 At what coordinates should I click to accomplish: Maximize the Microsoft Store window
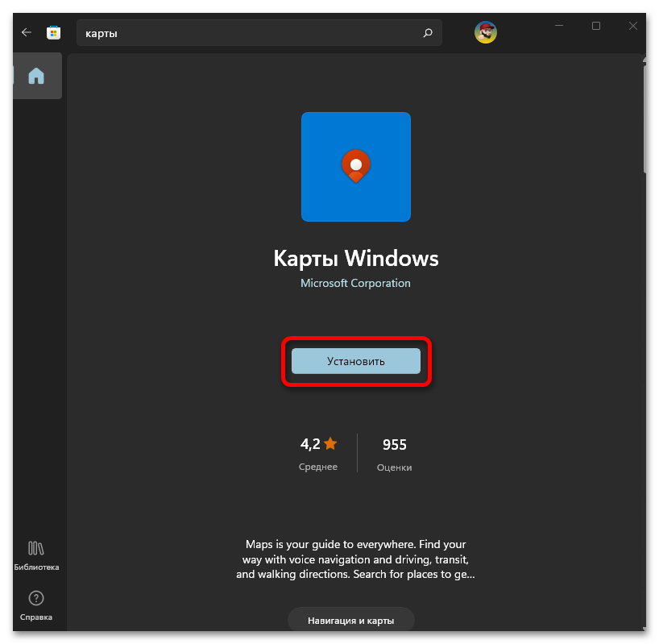click(596, 27)
